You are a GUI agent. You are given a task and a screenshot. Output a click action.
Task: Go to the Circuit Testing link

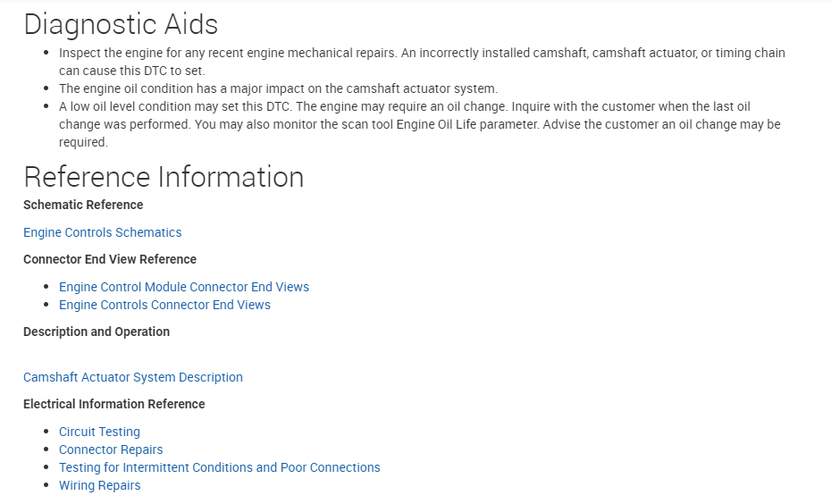tap(99, 432)
